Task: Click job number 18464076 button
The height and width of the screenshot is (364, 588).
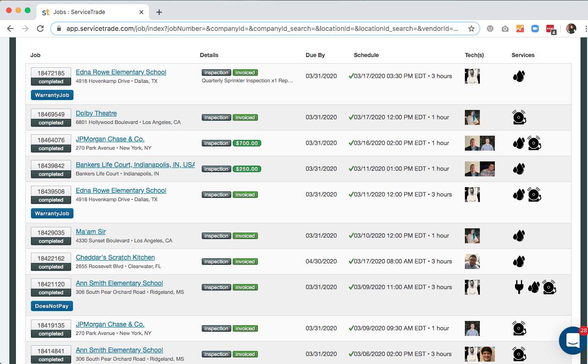Action: click(x=51, y=140)
